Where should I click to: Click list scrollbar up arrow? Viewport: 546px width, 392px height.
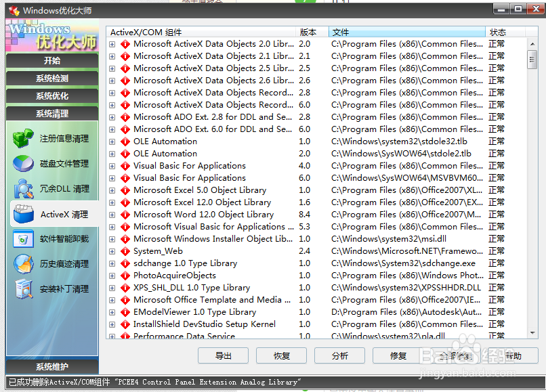[532, 44]
